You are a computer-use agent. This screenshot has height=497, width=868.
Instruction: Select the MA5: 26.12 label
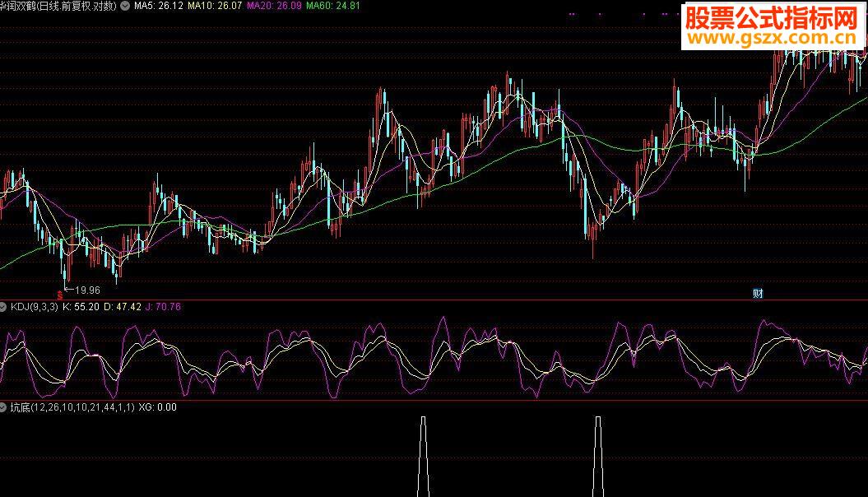(x=158, y=6)
